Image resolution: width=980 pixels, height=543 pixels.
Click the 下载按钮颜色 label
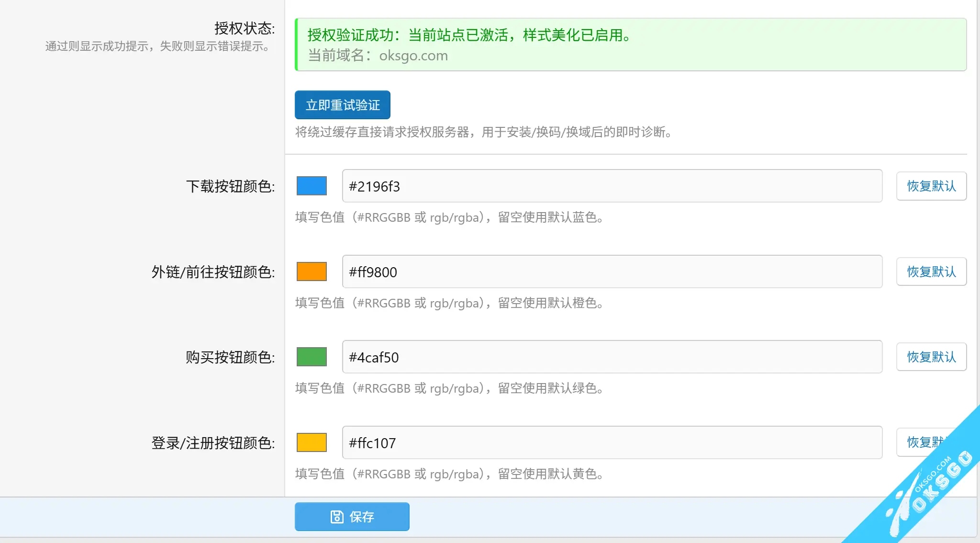point(230,186)
